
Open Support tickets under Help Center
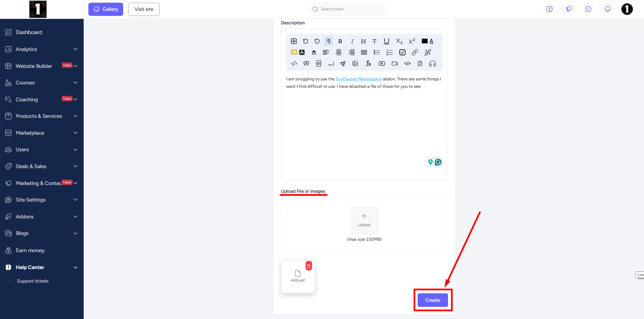[x=33, y=281]
